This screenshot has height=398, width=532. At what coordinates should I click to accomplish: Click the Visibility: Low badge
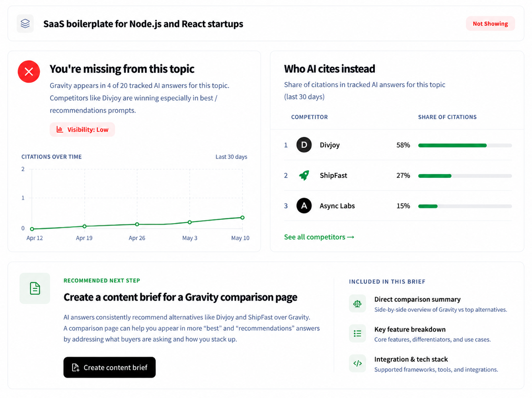click(82, 129)
